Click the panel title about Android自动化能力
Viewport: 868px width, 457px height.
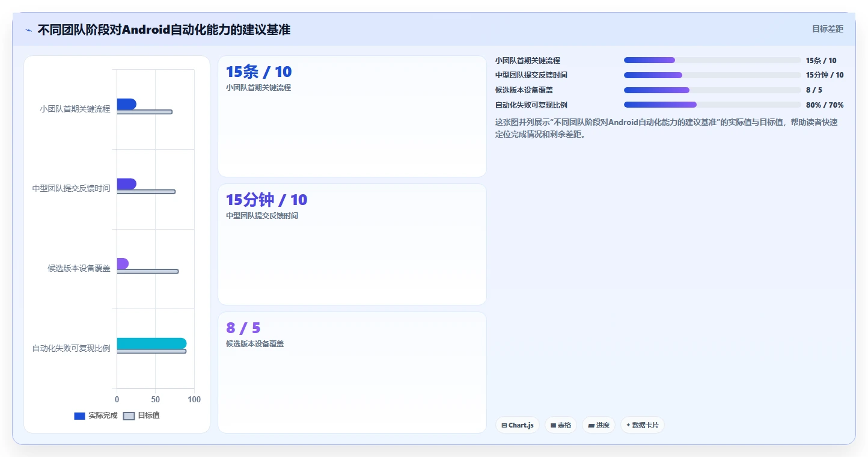[x=164, y=29]
